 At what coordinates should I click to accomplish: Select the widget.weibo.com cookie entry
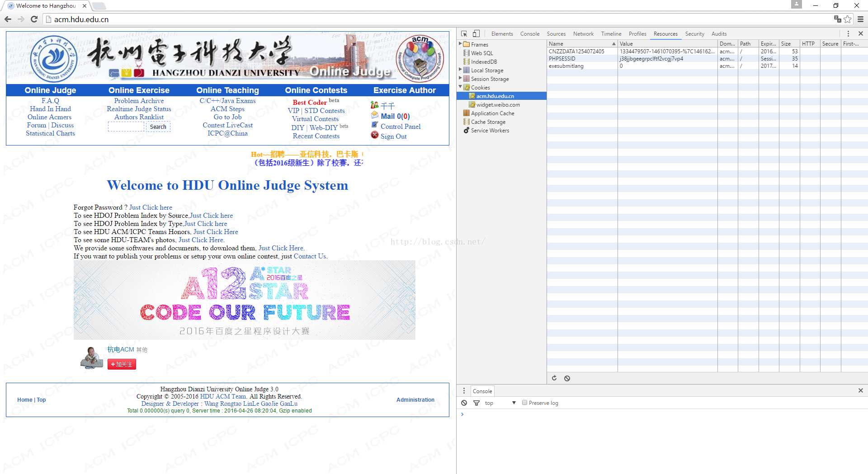[x=498, y=105]
